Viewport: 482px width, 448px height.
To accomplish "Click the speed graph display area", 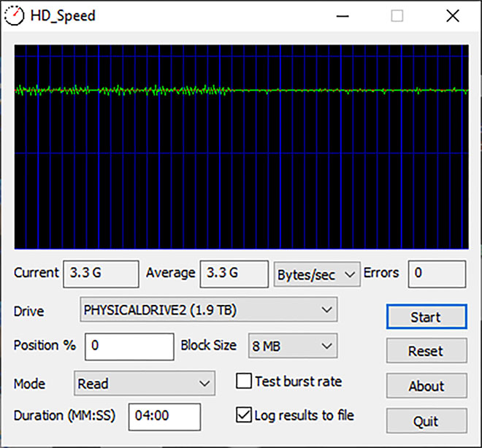I will click(241, 147).
